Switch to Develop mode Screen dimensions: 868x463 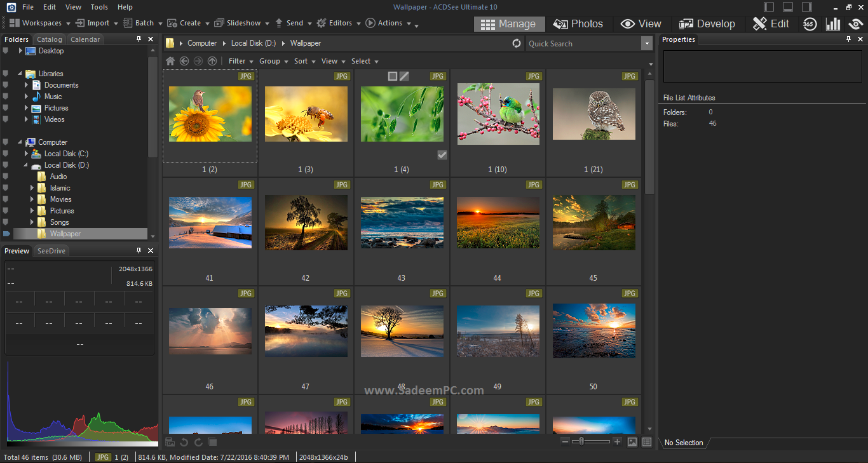707,24
